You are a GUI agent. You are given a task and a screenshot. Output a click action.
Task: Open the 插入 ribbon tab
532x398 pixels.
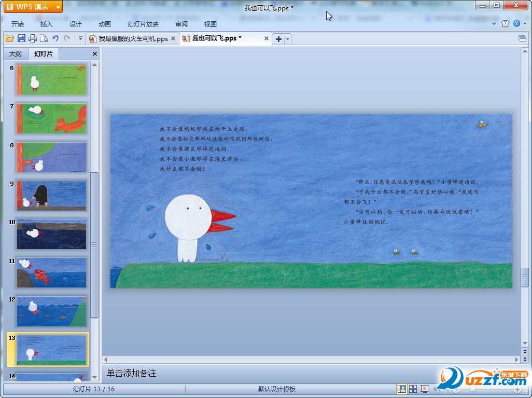pyautogui.click(x=47, y=24)
